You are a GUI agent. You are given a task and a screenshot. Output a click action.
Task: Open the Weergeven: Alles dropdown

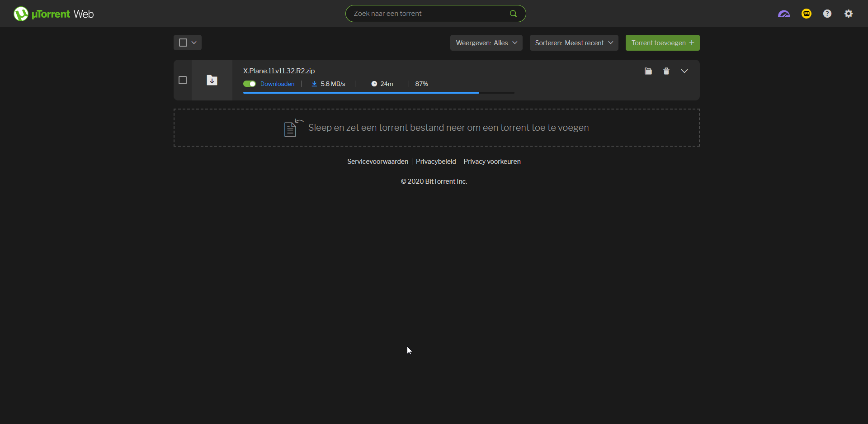(486, 43)
